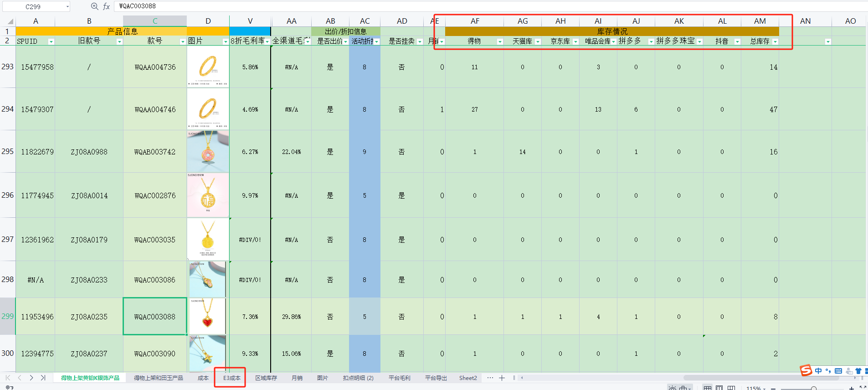Screen dimensions: 868x390
Task: Open the more sheets ellipsis menu
Action: (x=490, y=378)
